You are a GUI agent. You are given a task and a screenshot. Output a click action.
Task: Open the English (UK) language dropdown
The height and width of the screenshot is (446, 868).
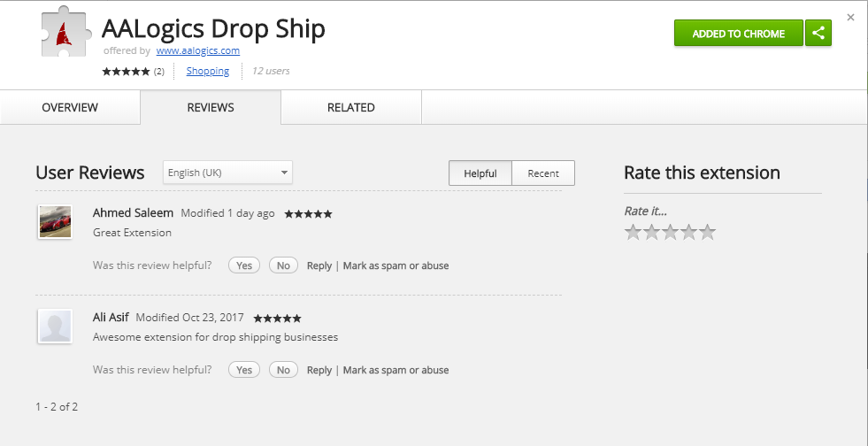click(227, 173)
